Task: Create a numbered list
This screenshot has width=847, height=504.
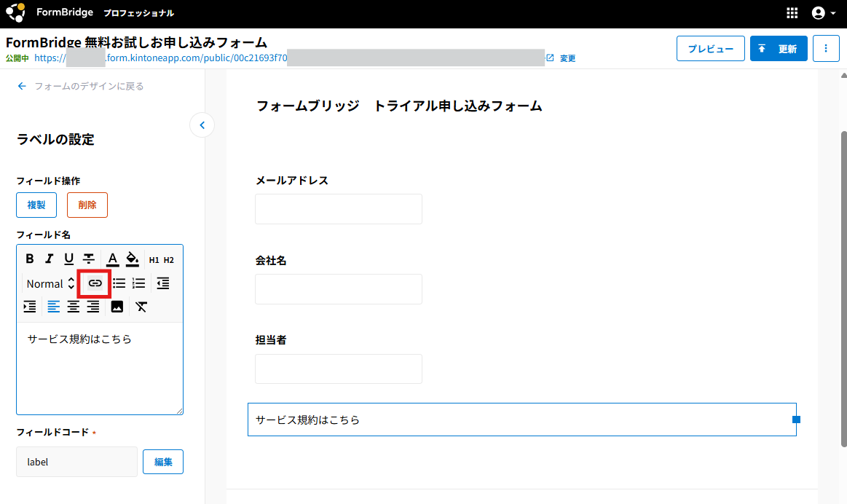Action: 139,283
